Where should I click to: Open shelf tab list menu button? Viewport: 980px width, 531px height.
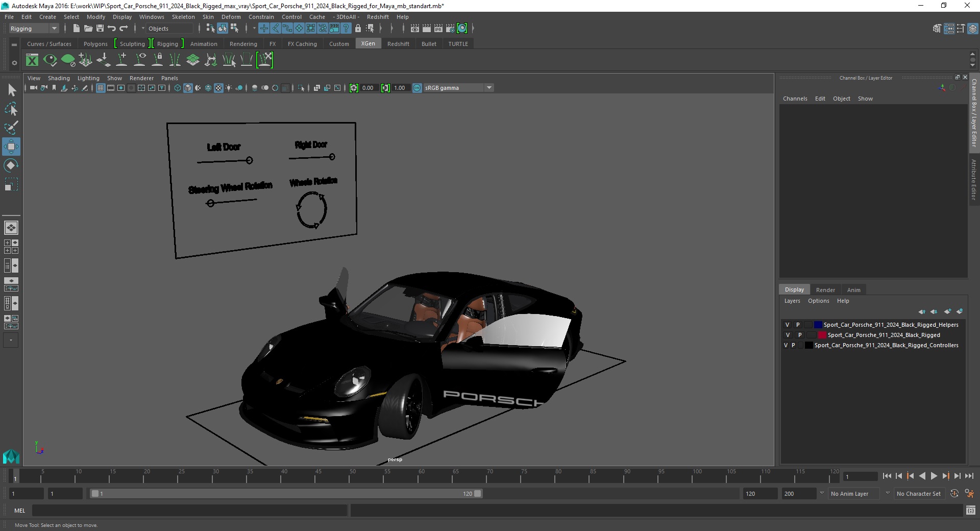click(14, 44)
